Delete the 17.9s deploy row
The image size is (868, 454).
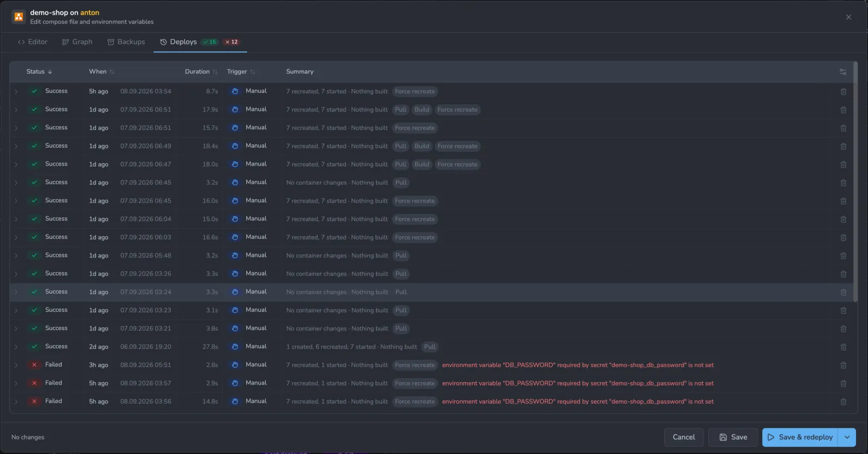pyautogui.click(x=843, y=110)
